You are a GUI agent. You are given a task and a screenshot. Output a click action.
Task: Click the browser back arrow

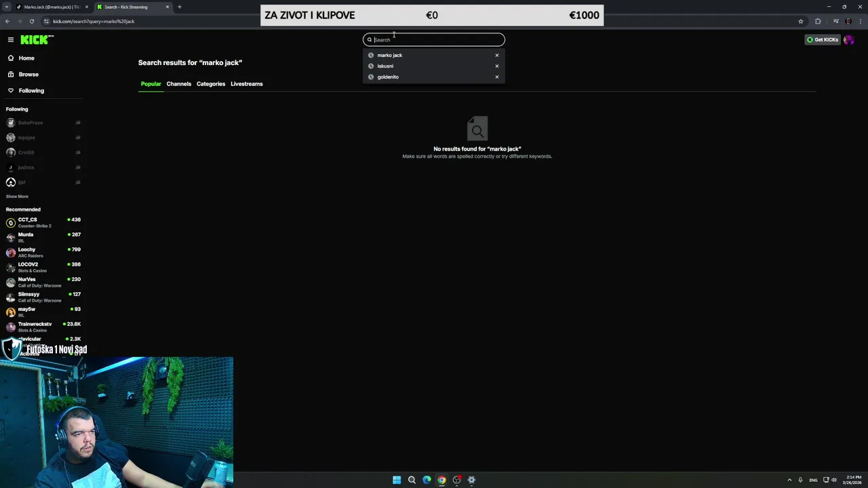tap(7, 21)
